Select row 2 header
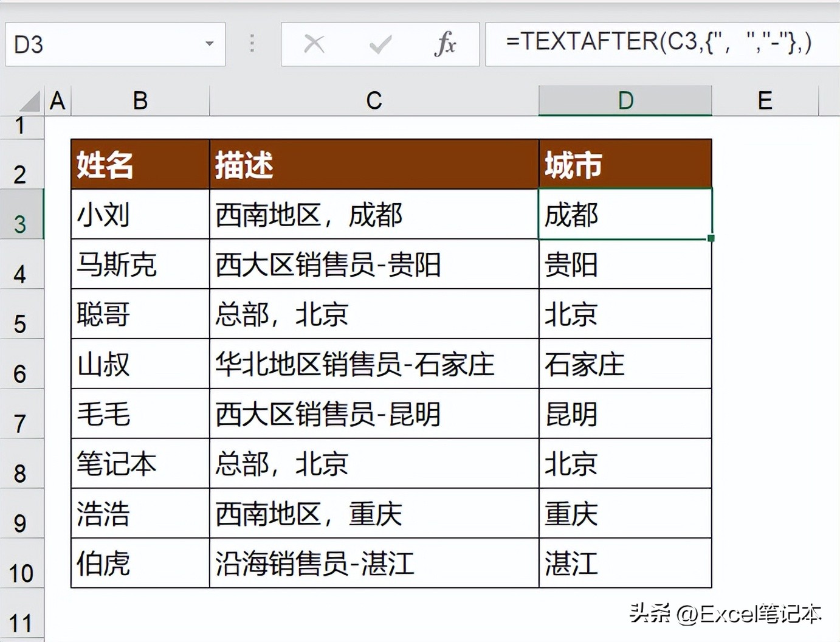840x642 pixels. coord(21,164)
